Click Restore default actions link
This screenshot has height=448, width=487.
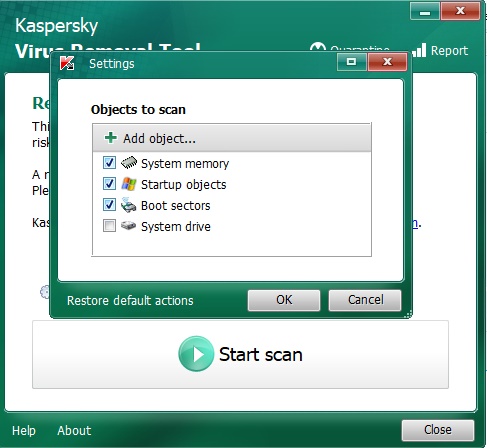[x=130, y=301]
